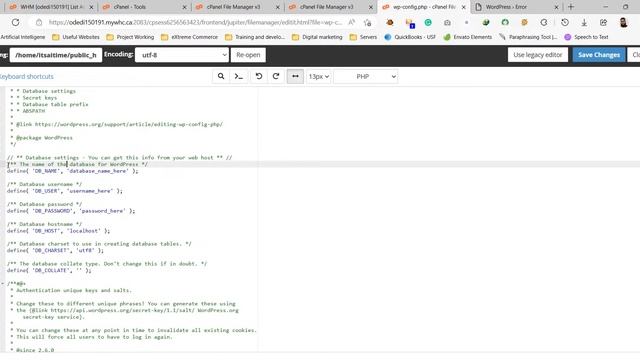The height and width of the screenshot is (360, 640).
Task: Open Speech to Text bookmark
Action: pos(586,37)
